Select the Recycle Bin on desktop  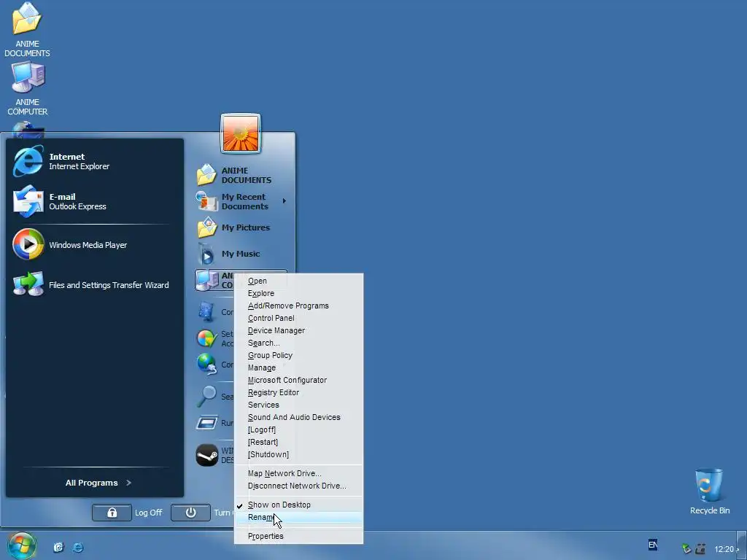(709, 491)
